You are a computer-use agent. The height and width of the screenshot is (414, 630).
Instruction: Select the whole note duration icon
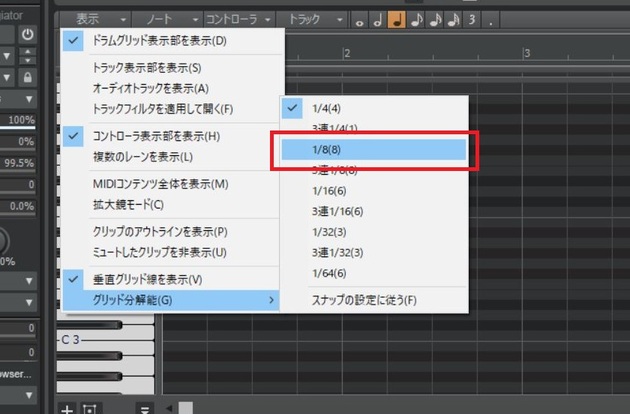(360, 20)
